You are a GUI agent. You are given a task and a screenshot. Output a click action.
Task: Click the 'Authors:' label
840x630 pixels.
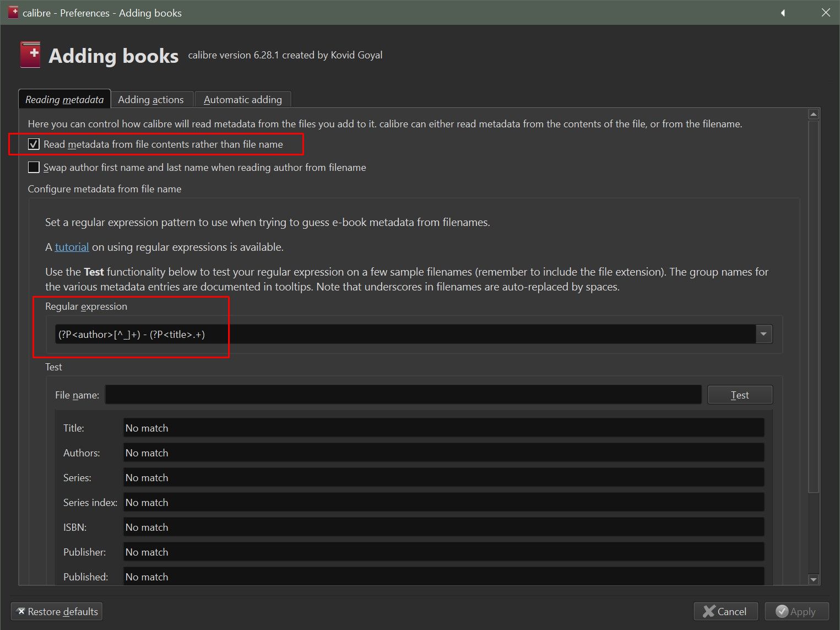(82, 453)
